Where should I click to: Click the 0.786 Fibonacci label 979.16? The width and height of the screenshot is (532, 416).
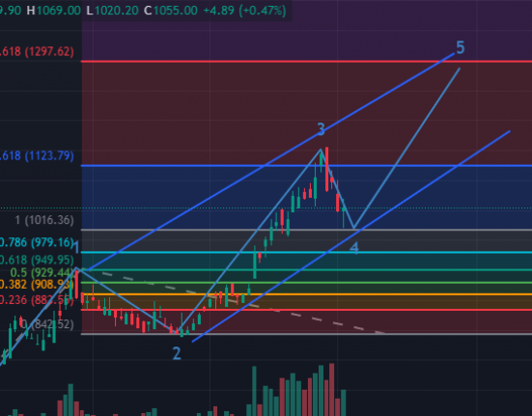click(x=37, y=242)
